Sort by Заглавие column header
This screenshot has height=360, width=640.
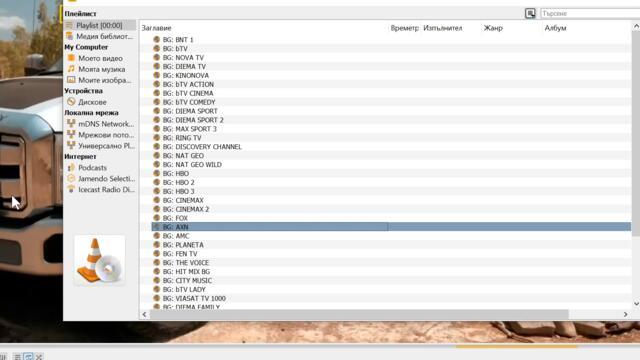[156, 28]
